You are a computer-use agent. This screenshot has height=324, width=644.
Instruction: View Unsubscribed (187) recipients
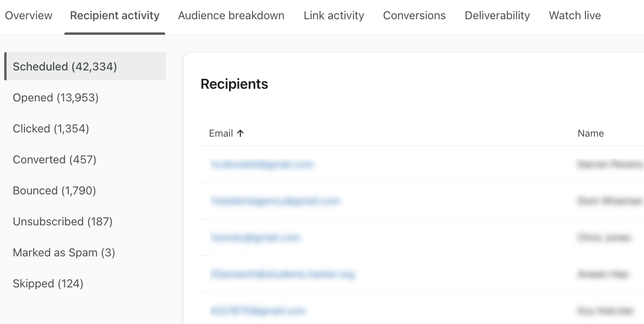[62, 222]
